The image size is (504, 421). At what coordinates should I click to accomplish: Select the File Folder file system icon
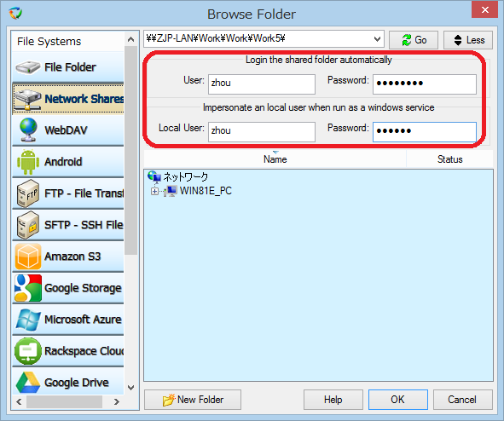coord(28,67)
